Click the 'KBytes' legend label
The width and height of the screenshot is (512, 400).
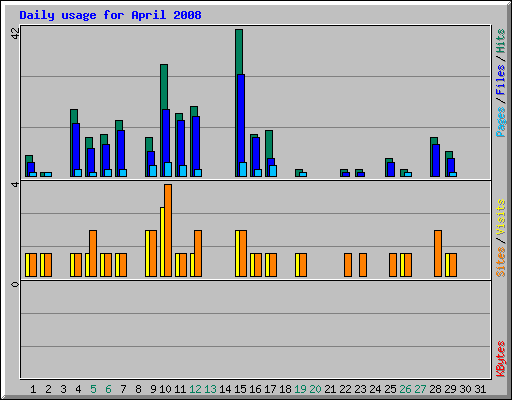(501, 359)
